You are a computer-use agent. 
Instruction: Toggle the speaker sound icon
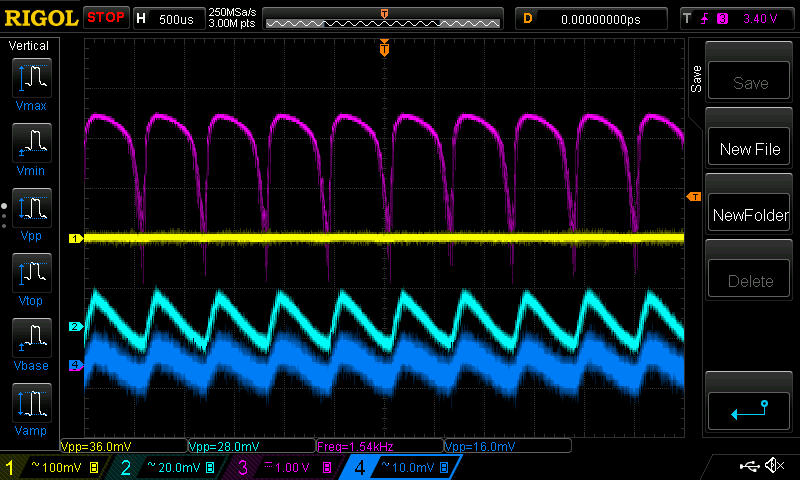pos(773,466)
